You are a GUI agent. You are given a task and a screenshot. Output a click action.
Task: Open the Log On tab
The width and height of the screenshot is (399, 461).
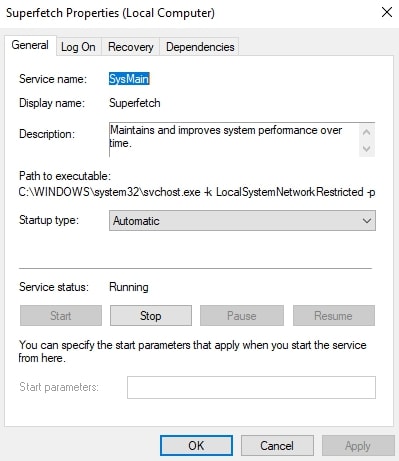point(78,47)
